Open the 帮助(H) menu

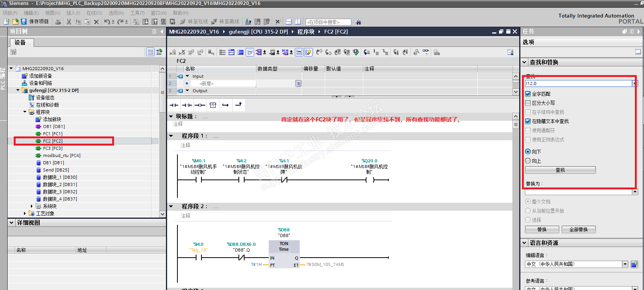pos(180,13)
